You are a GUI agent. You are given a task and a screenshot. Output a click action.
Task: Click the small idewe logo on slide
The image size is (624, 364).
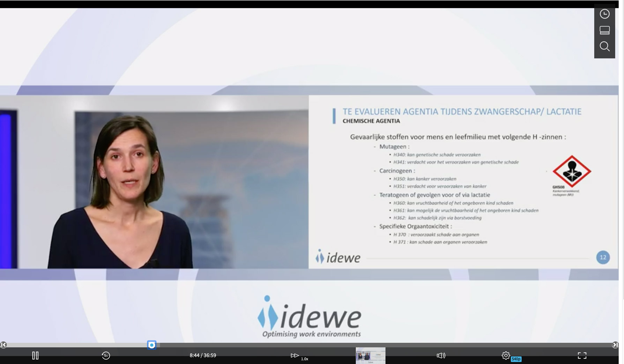(x=338, y=257)
